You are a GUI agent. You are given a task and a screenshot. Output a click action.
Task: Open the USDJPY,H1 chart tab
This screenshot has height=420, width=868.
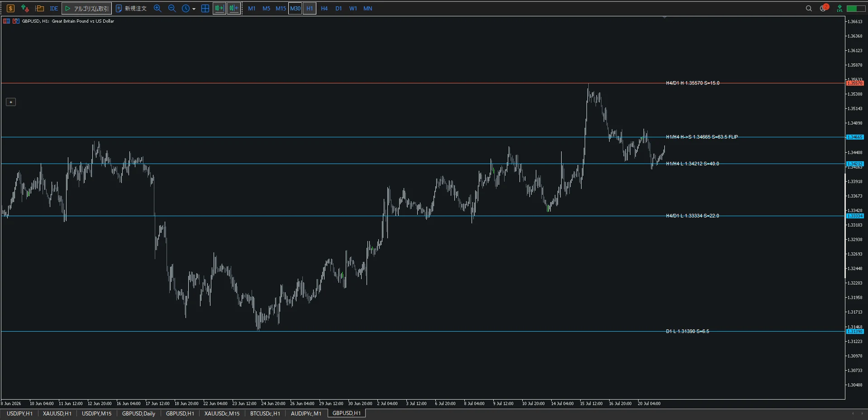[19, 413]
